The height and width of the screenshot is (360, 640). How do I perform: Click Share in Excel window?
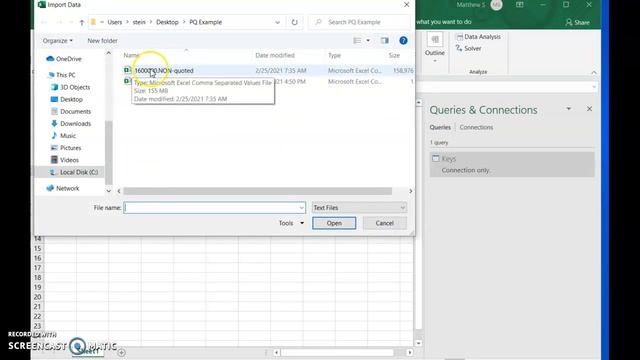tap(577, 22)
